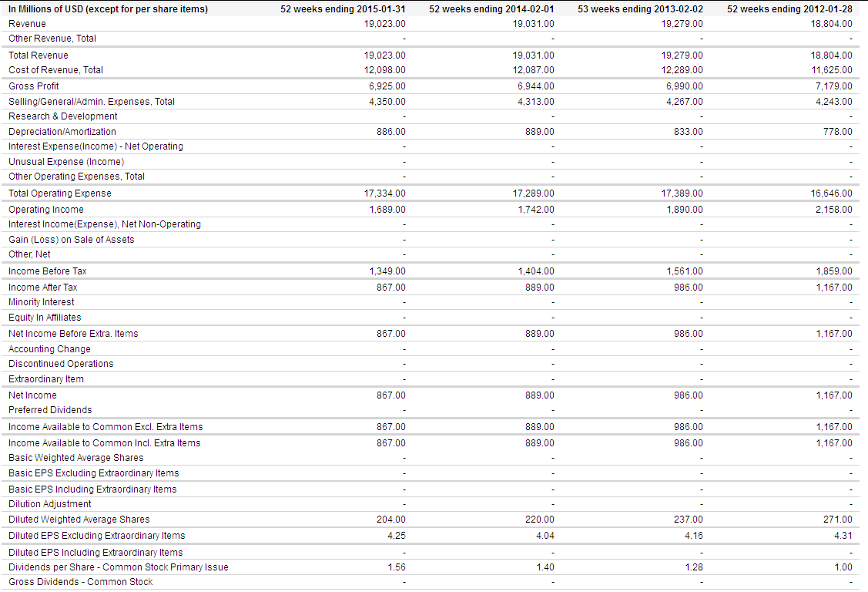
Task: Select the 4.25 diluted EPS value
Action: [397, 536]
